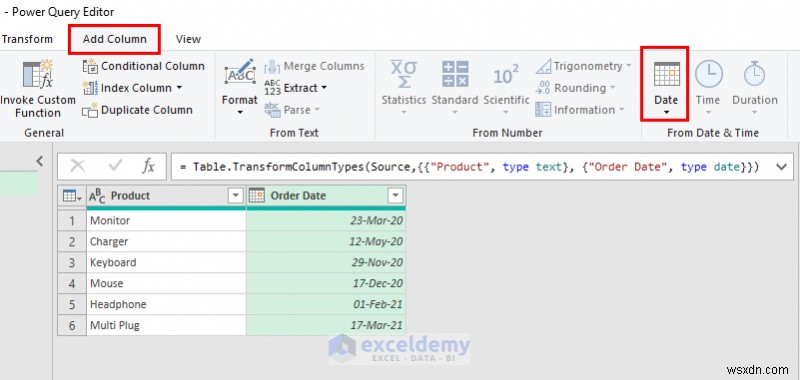Click into the formula bar text

pyautogui.click(x=469, y=167)
